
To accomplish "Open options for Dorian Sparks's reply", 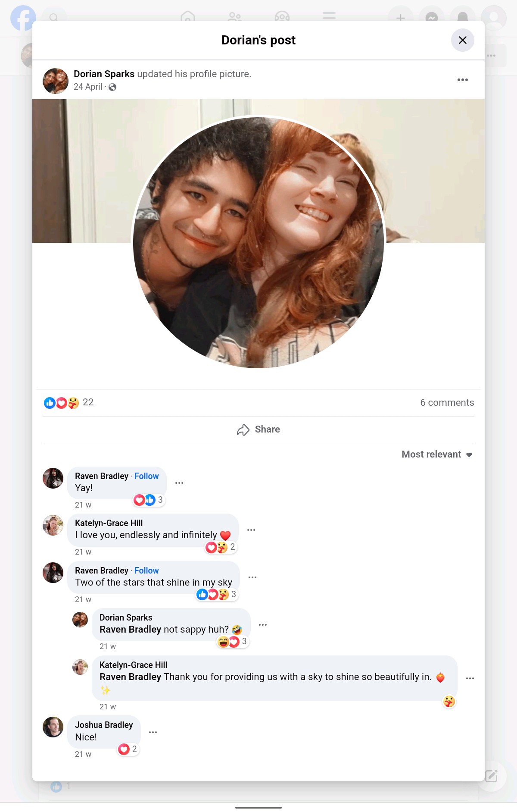I will 263,625.
